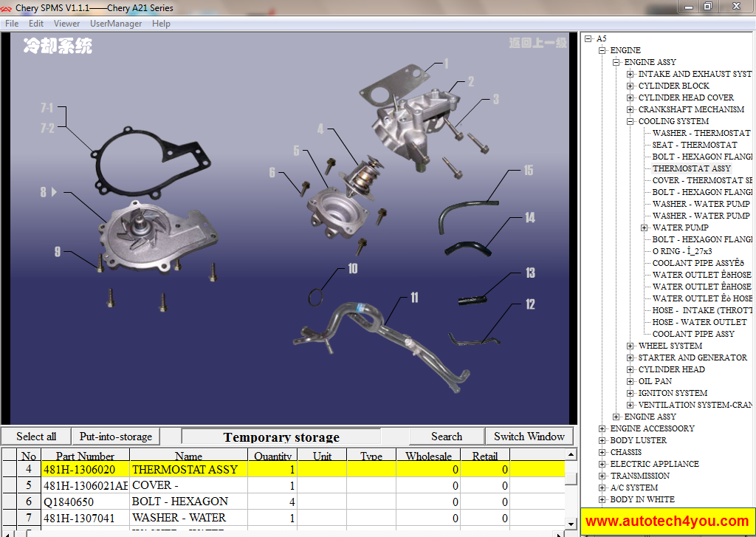
Task: Select part number 481H-1307041 cell
Action: click(x=86, y=518)
